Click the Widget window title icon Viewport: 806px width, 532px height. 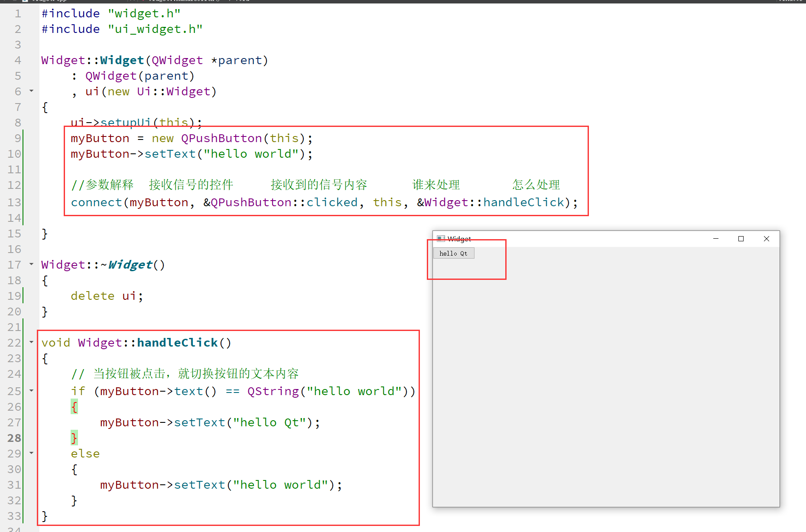click(x=441, y=239)
